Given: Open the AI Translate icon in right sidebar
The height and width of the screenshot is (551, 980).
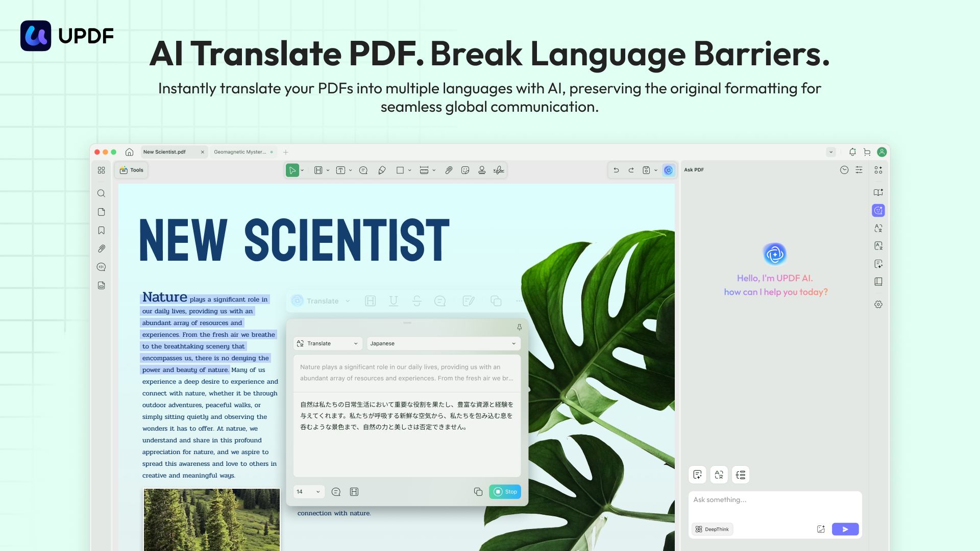Looking at the screenshot, I should click(x=878, y=228).
